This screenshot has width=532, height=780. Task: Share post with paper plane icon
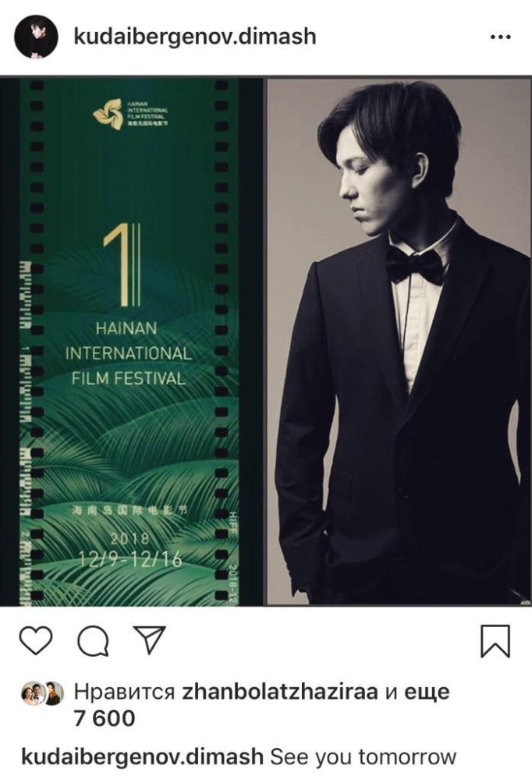tap(149, 640)
